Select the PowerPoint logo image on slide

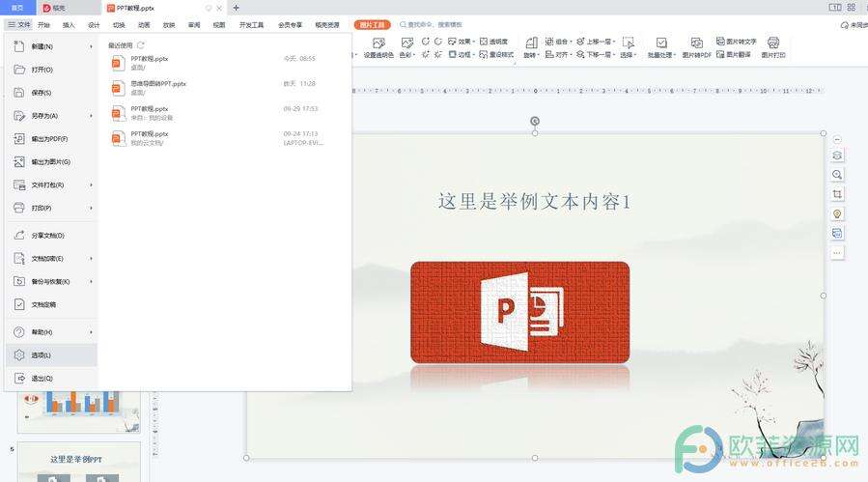coord(519,312)
